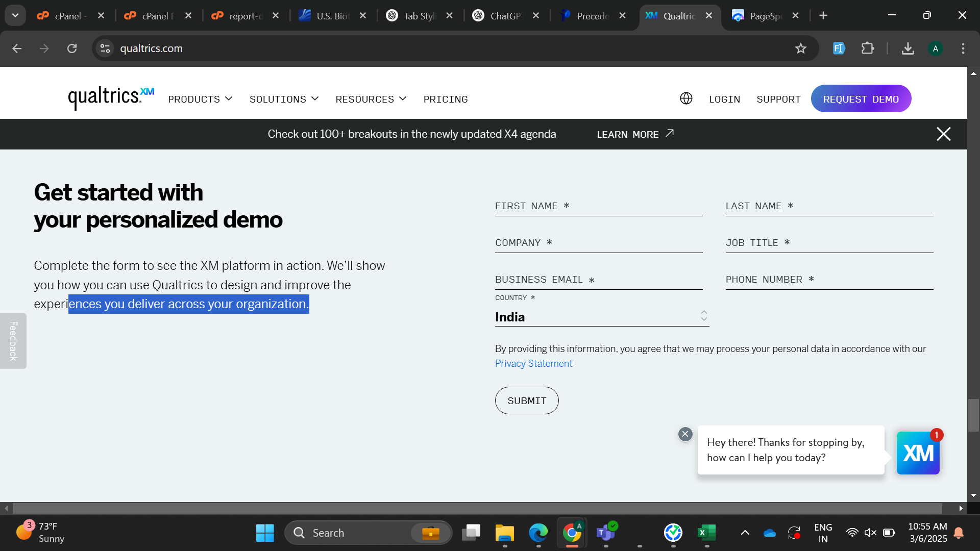Open Task View from the taskbar
980x551 pixels.
point(471,533)
